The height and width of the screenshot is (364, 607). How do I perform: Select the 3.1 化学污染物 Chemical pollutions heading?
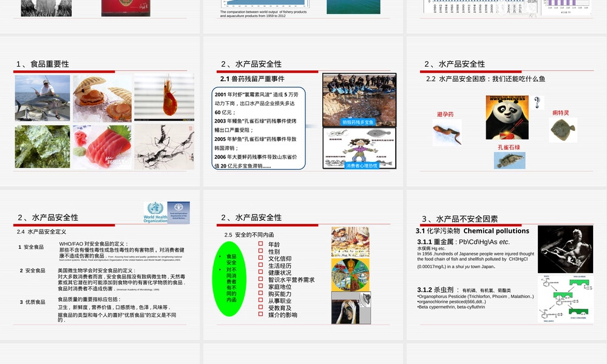(472, 231)
